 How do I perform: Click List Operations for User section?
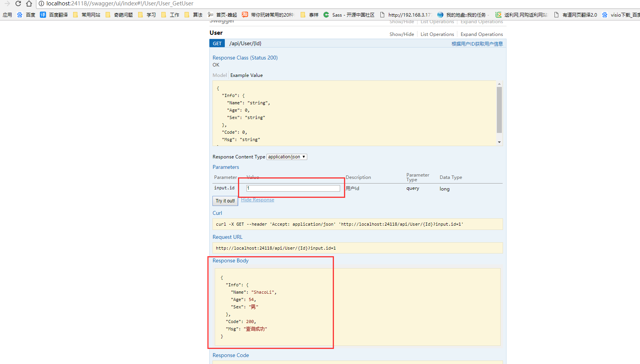point(437,34)
